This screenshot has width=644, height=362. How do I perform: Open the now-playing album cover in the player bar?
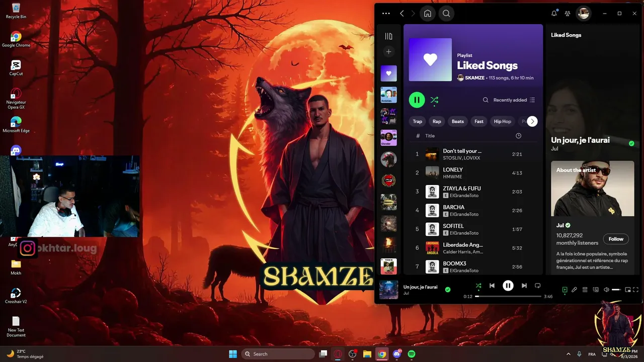388,290
